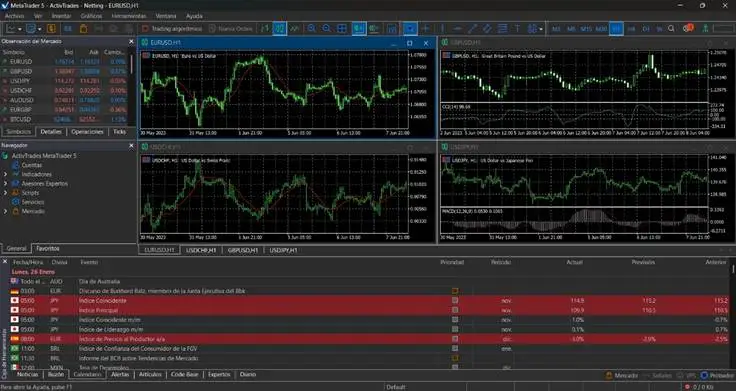This screenshot has width=736, height=391.
Task: Select the equidistant channel tool
Action: coord(487,29)
